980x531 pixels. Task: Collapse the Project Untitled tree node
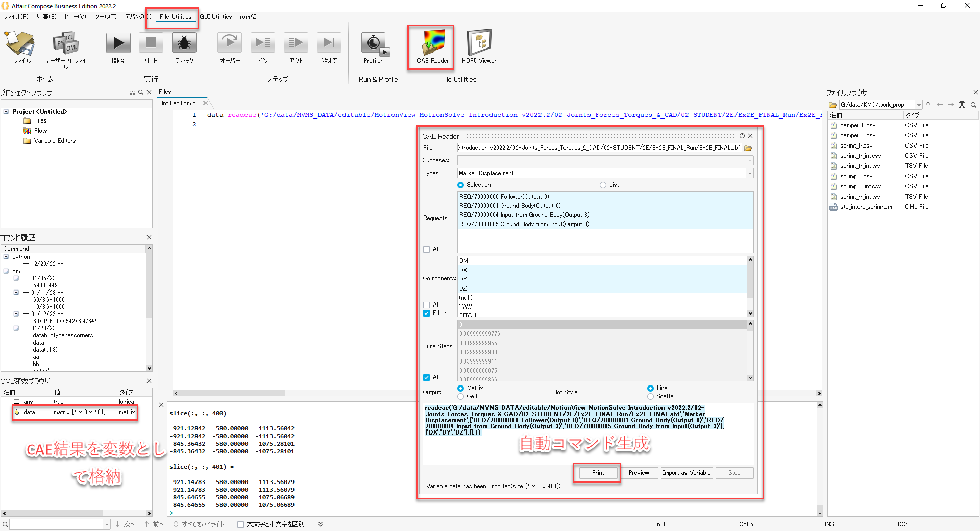6,111
